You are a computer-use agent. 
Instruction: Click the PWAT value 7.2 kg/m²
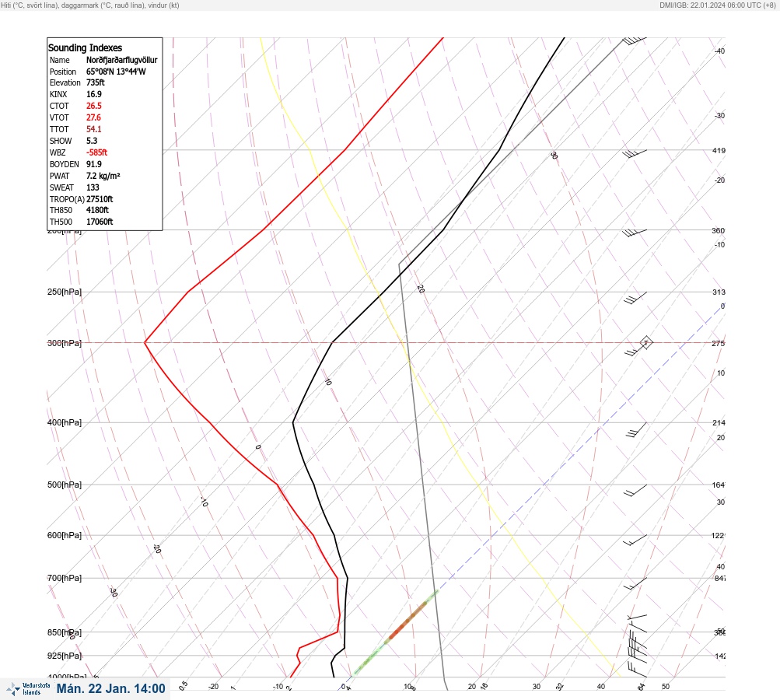(103, 176)
